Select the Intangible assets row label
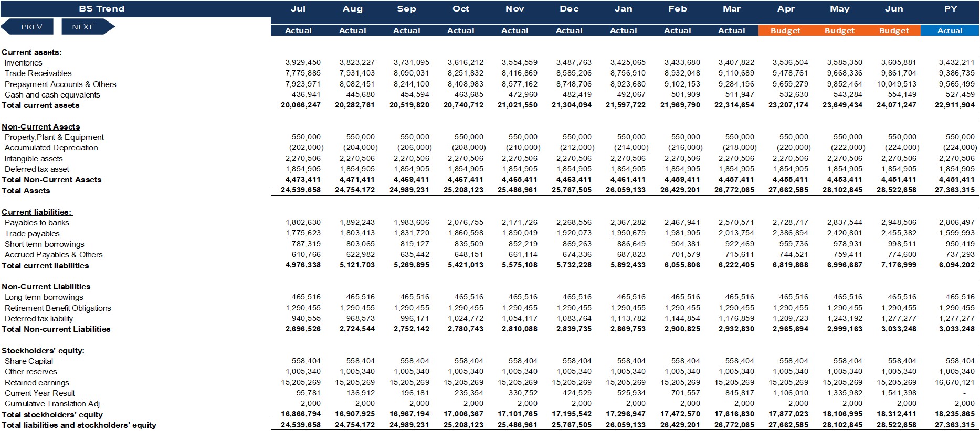980x431 pixels. click(x=34, y=159)
